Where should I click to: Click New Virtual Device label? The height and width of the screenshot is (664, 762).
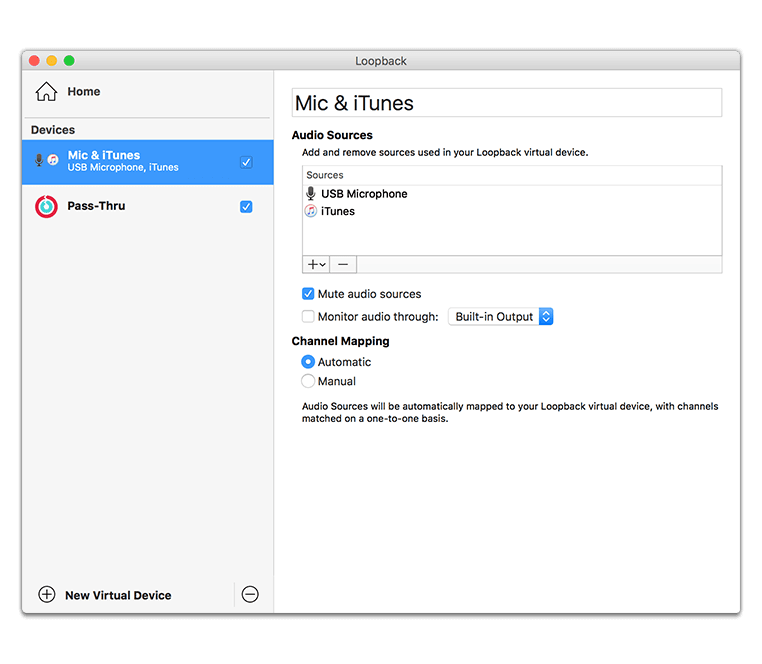point(118,595)
